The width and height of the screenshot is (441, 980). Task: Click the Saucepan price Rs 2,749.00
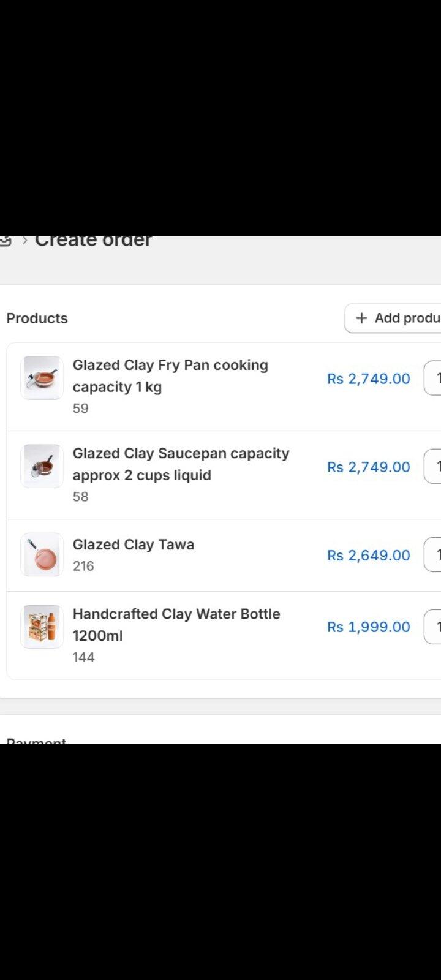point(368,467)
